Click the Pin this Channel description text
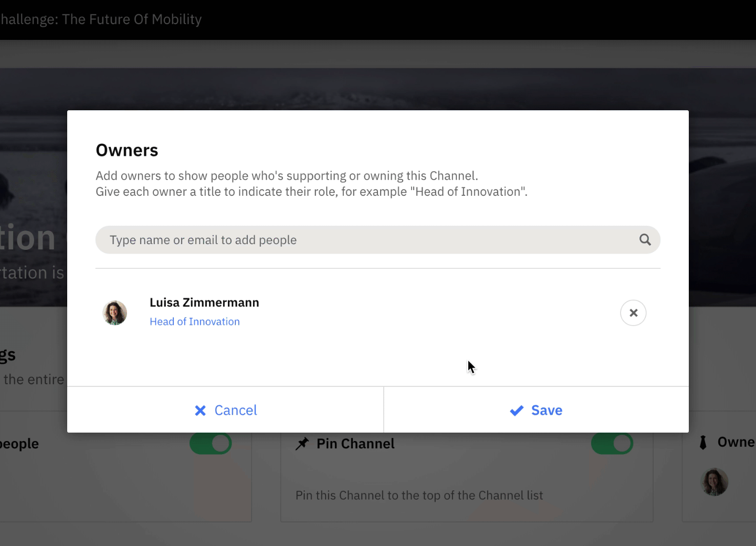 [419, 496]
